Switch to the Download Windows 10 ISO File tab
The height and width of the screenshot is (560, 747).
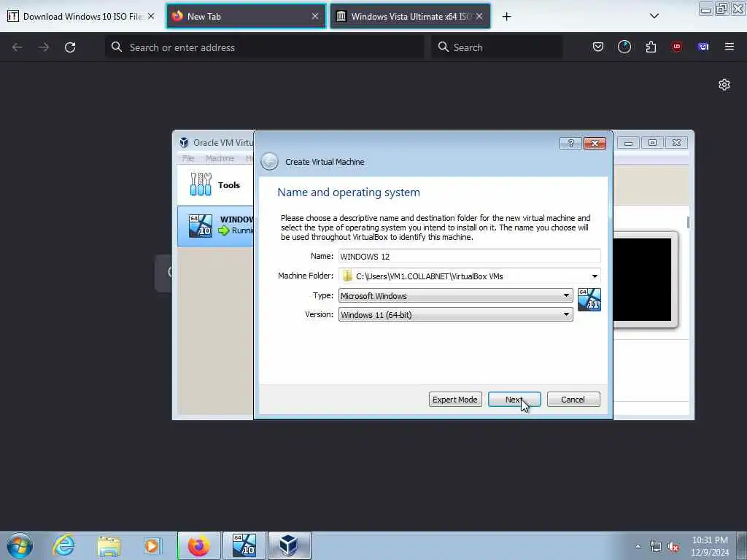(x=81, y=16)
